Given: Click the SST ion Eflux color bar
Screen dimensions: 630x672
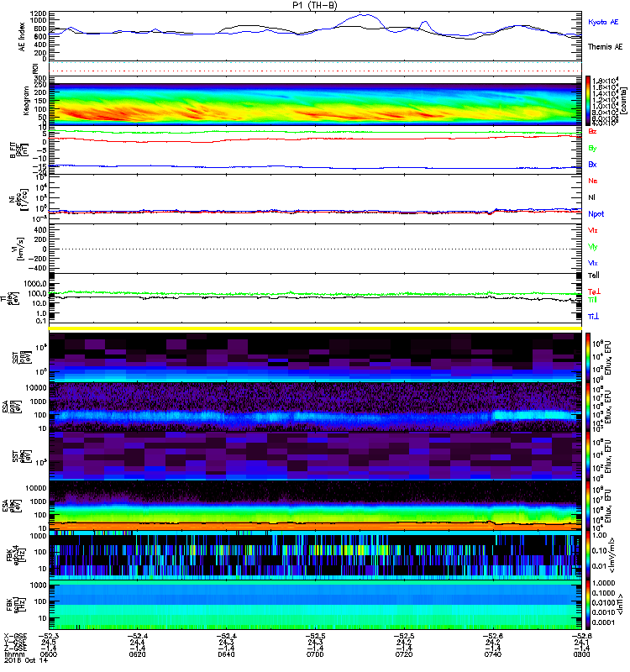Looking at the screenshot, I should (588, 358).
